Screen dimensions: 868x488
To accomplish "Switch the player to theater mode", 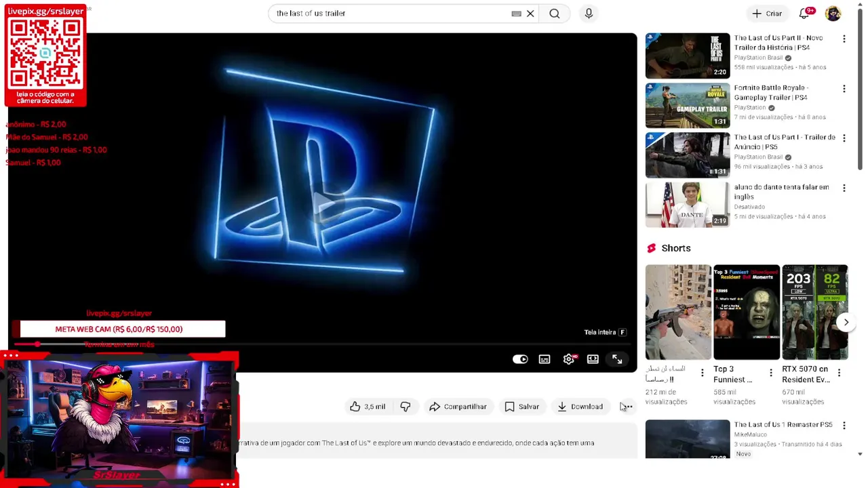I will coord(593,359).
